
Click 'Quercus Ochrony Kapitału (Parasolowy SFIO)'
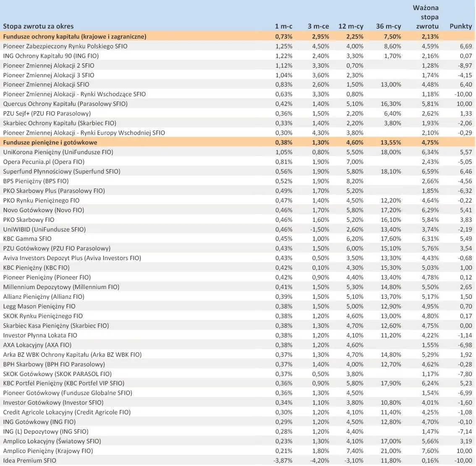tap(65, 104)
